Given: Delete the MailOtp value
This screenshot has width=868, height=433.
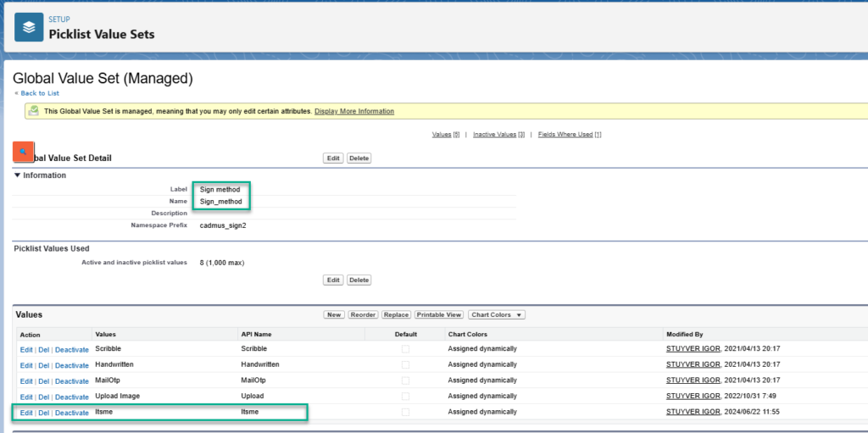Looking at the screenshot, I should pyautogui.click(x=44, y=381).
